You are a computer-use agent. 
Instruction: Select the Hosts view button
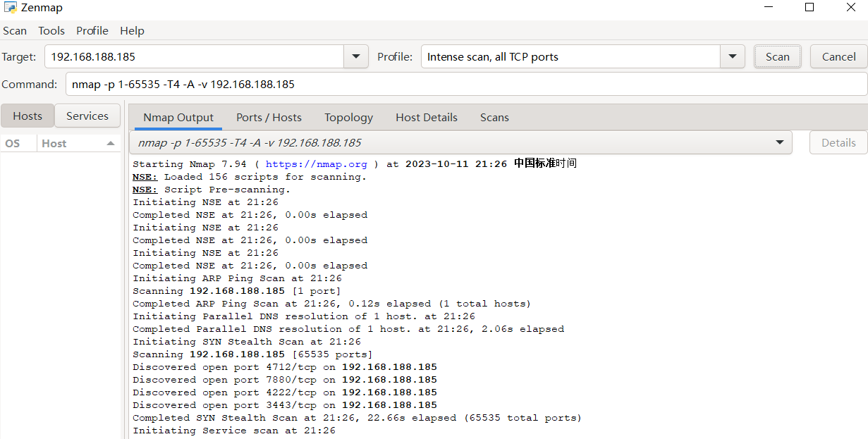pyautogui.click(x=27, y=116)
